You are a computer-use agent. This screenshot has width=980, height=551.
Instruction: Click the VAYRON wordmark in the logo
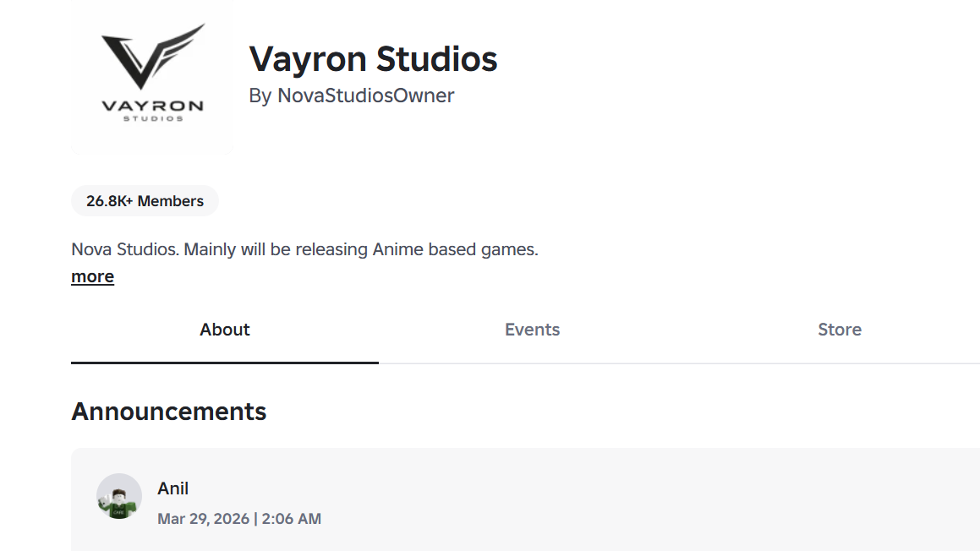pyautogui.click(x=152, y=106)
